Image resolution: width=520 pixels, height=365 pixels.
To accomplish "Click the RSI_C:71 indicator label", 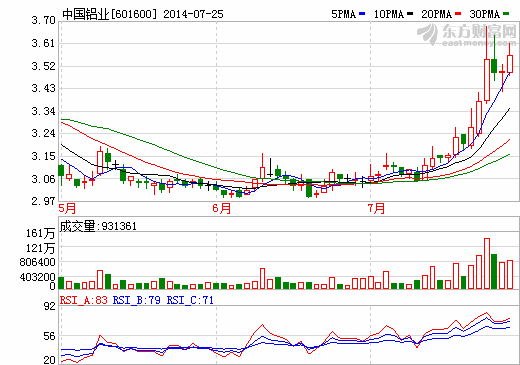I will click(190, 300).
